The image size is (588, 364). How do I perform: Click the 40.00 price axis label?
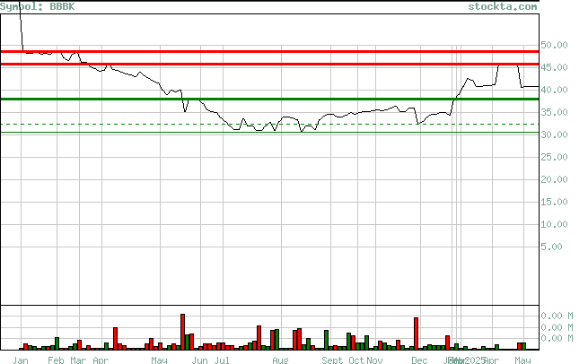(554, 90)
